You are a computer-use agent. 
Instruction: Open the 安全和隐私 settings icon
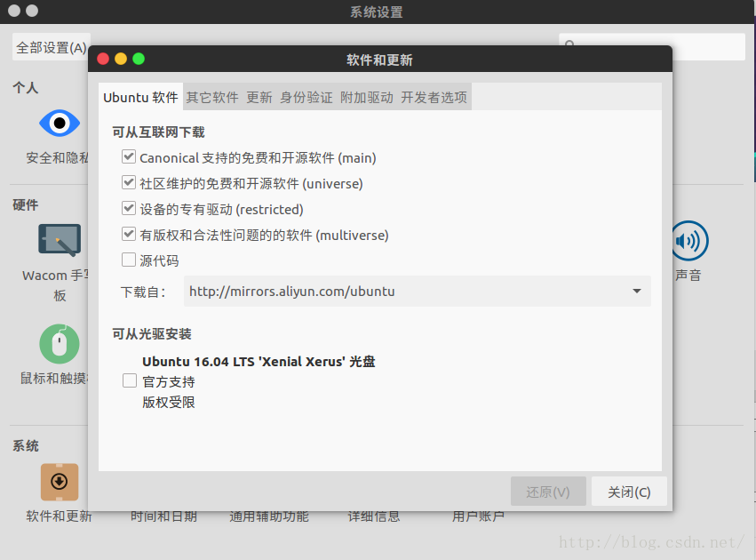click(x=59, y=124)
